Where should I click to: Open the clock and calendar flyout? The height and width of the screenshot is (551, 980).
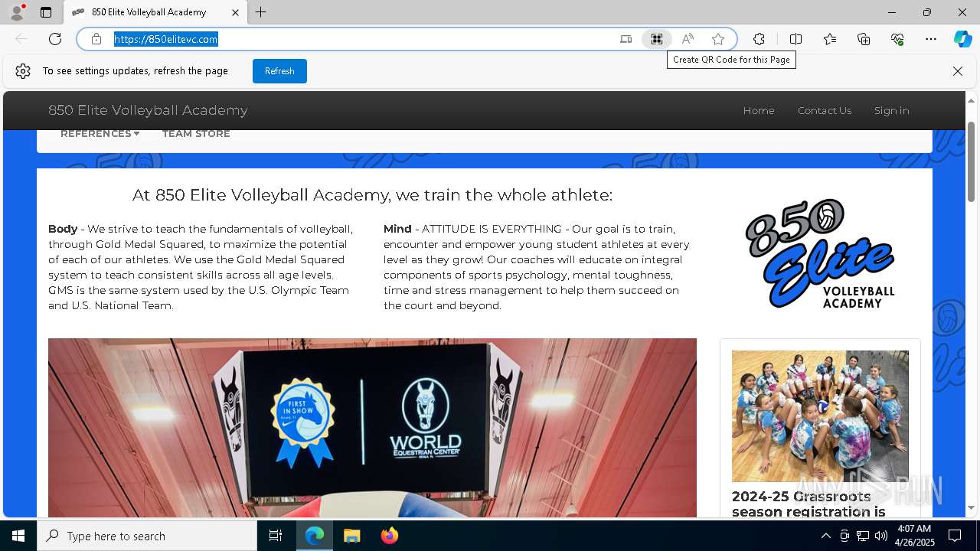(914, 536)
